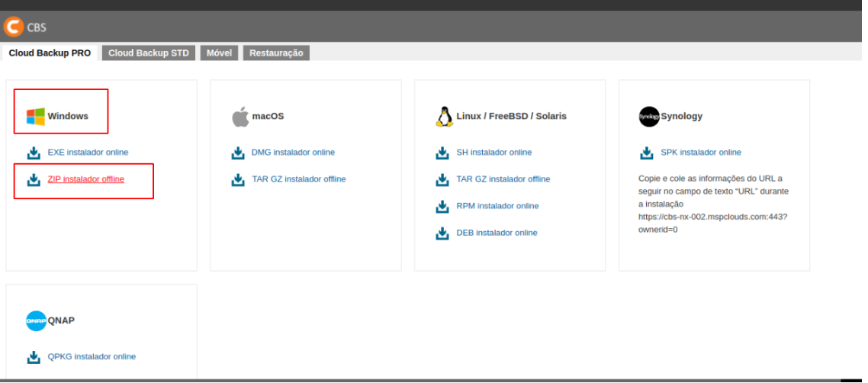Screen dimensions: 868x383
Task: Download the SPK instalador online link
Action: (701, 152)
